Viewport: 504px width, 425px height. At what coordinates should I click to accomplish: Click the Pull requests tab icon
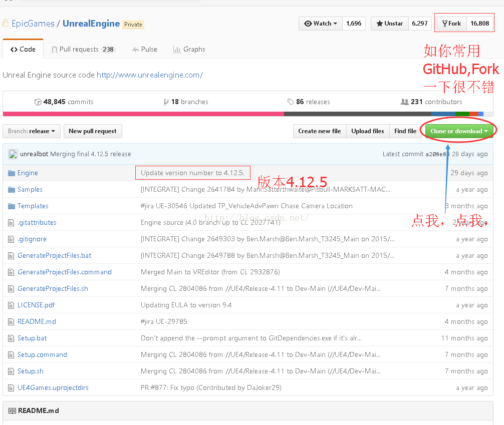[x=54, y=50]
